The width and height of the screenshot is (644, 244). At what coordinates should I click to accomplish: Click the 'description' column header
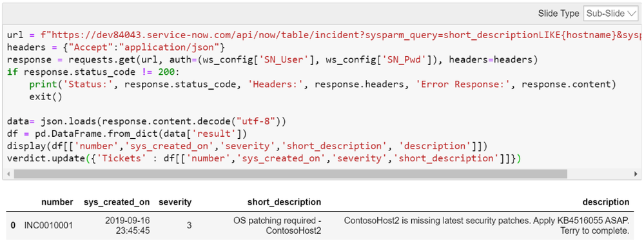tap(606, 202)
